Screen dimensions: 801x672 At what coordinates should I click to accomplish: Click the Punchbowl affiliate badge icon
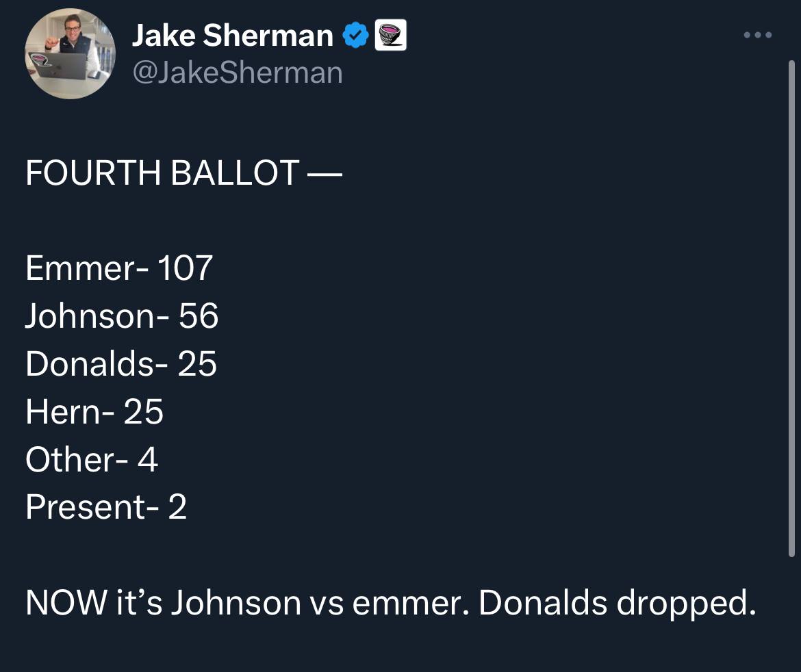(391, 35)
